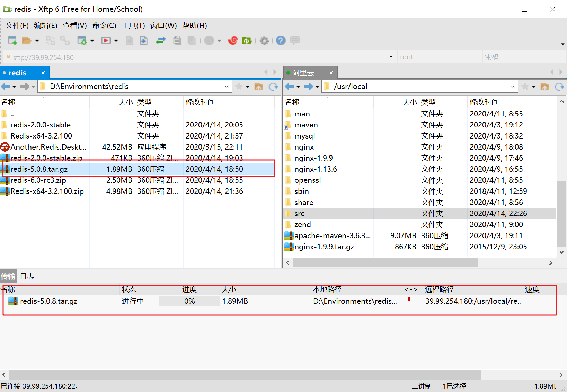567x392 pixels.
Task: Click the remote pane horizontal scrollbar
Action: pyautogui.click(x=386, y=263)
